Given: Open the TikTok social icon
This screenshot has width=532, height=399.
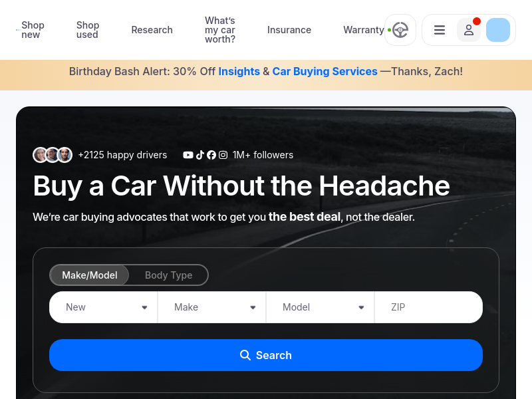Looking at the screenshot, I should tap(200, 155).
